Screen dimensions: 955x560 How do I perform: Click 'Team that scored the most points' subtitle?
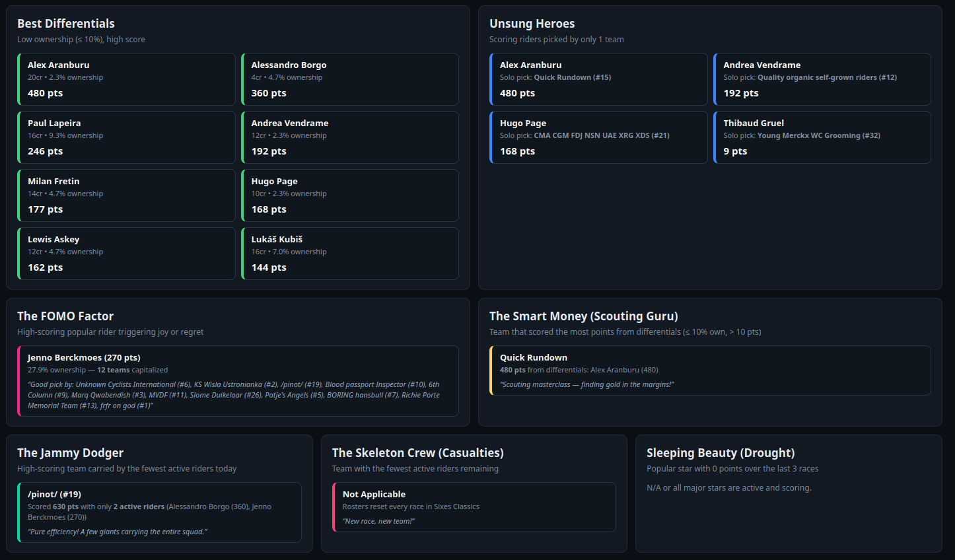pos(625,332)
